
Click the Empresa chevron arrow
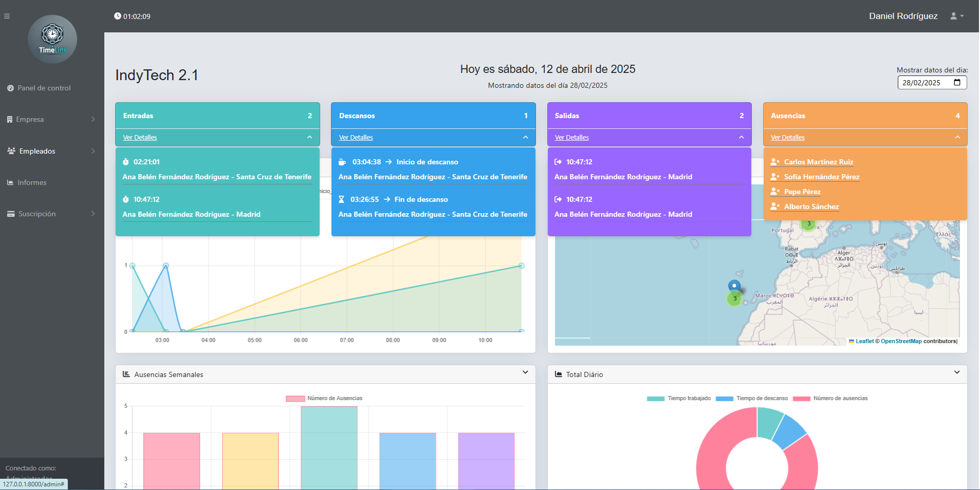click(x=93, y=119)
